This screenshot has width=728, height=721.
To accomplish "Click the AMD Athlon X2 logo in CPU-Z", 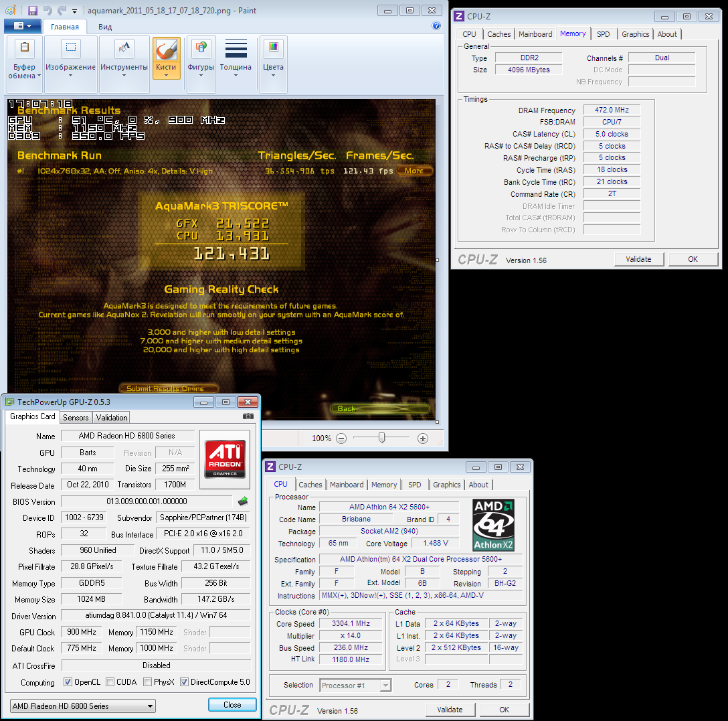I will [493, 525].
